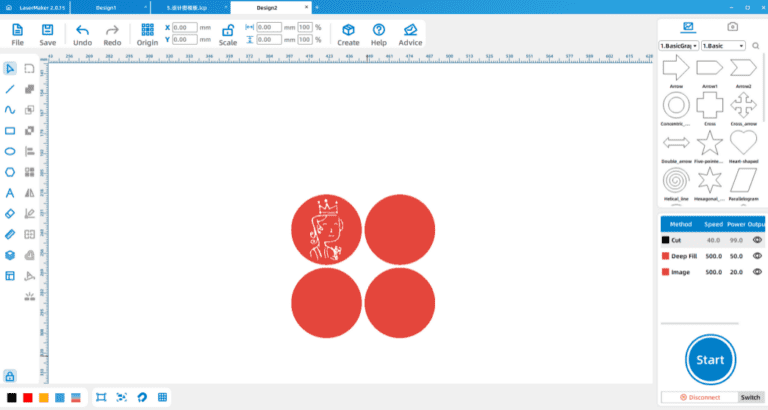Screen dimensions: 768x410
Task: Click the big Start button
Action: point(710,360)
